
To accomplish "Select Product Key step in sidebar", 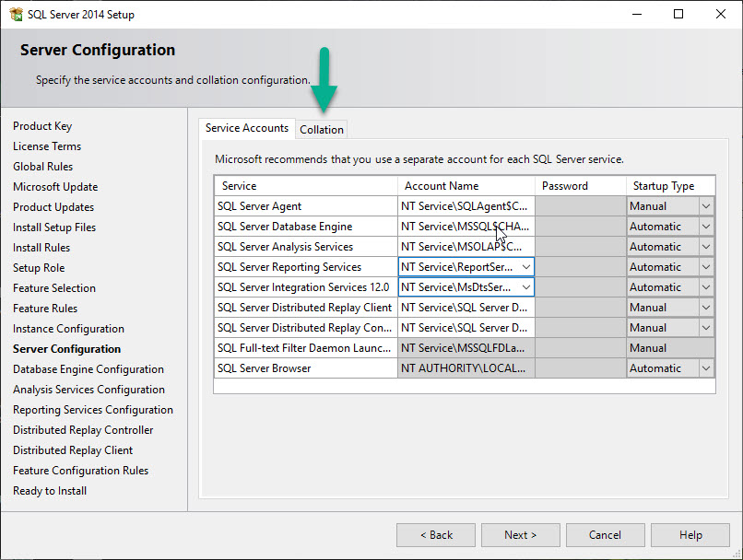I will (x=42, y=126).
